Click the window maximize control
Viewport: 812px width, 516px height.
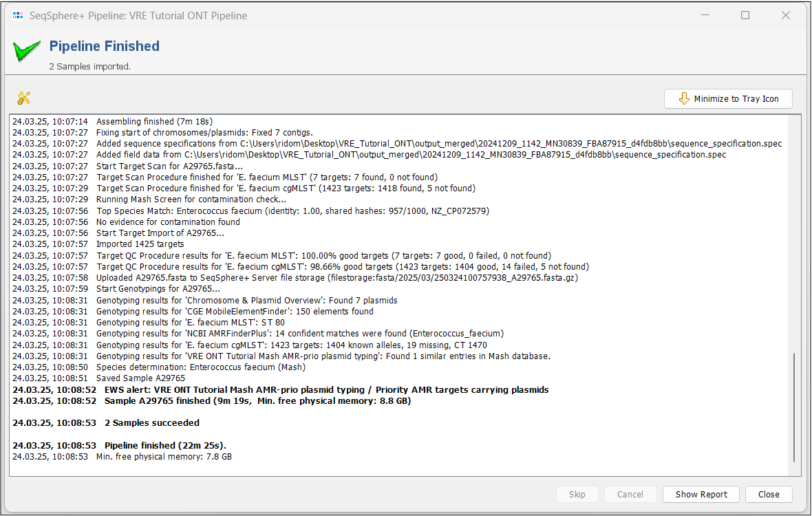(745, 14)
